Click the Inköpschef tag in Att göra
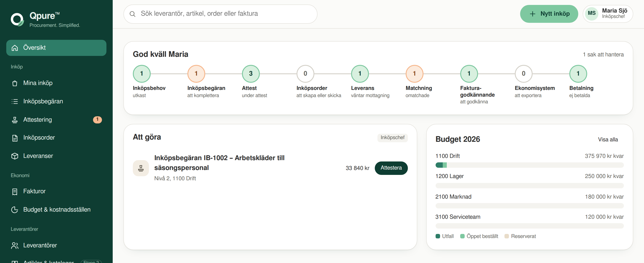 coord(392,138)
